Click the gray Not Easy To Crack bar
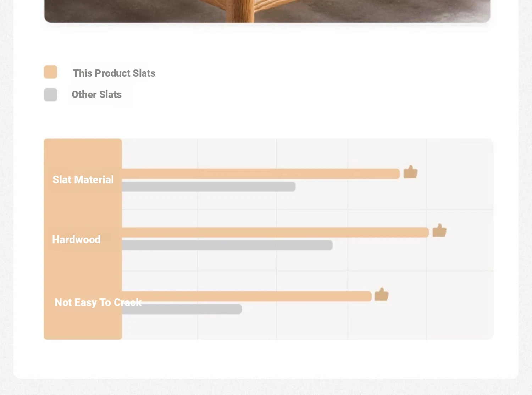 coord(192,310)
